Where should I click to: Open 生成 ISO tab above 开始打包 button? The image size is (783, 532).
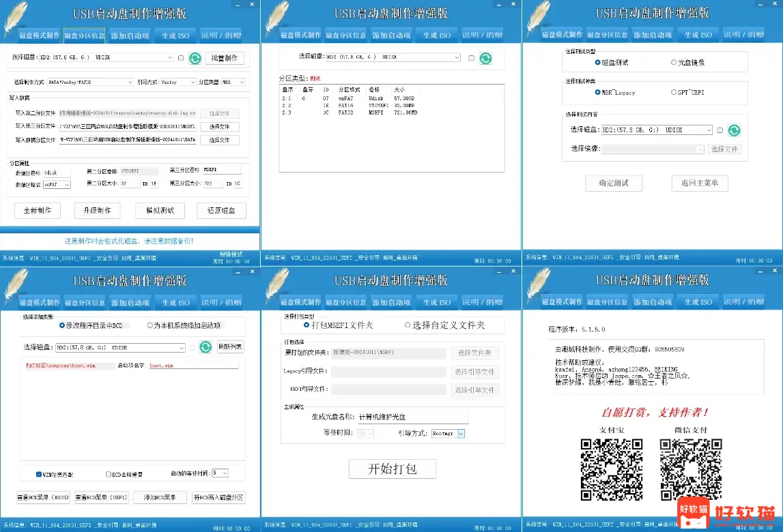coord(436,302)
